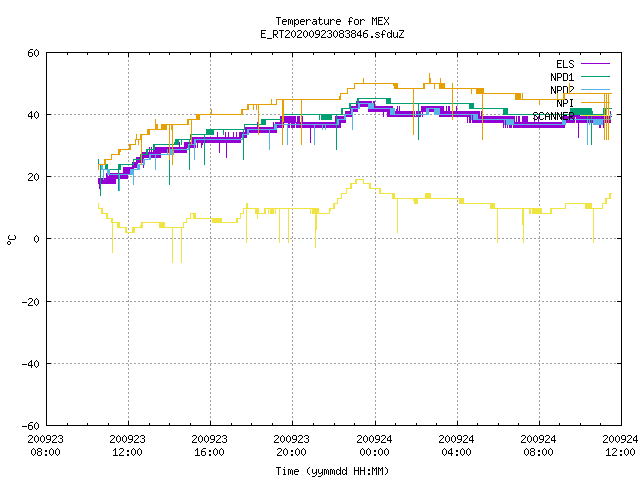Click the x-axis label 200924 12:00
This screenshot has width=640, height=480.
click(x=620, y=446)
